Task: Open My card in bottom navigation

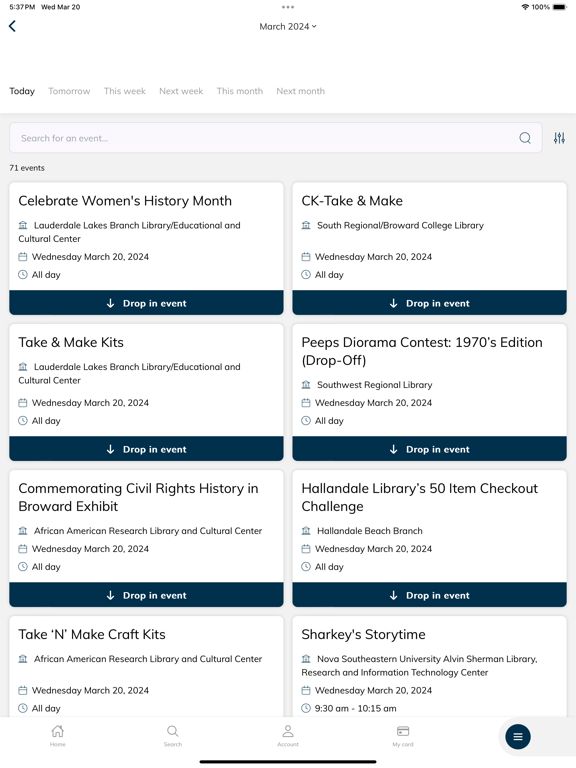Action: pos(403,736)
